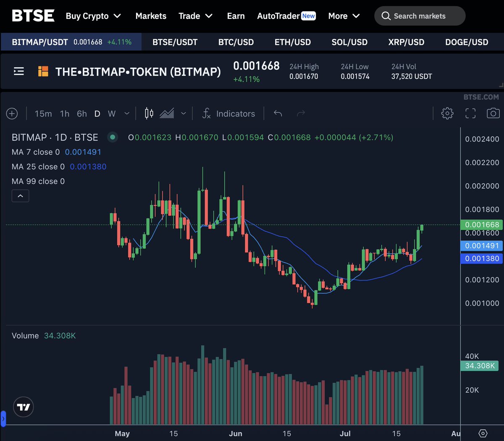
Task: Open the market list hamburger menu
Action: (19, 71)
